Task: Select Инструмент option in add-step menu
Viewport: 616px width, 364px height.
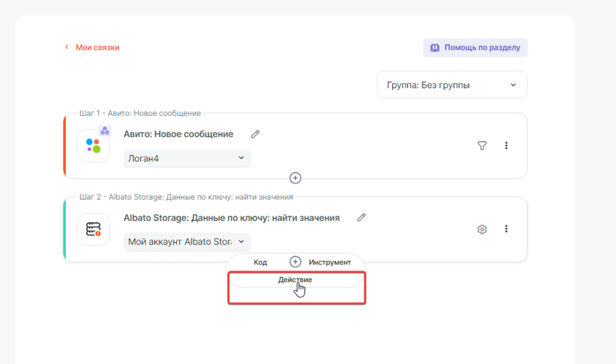Action: (330, 262)
